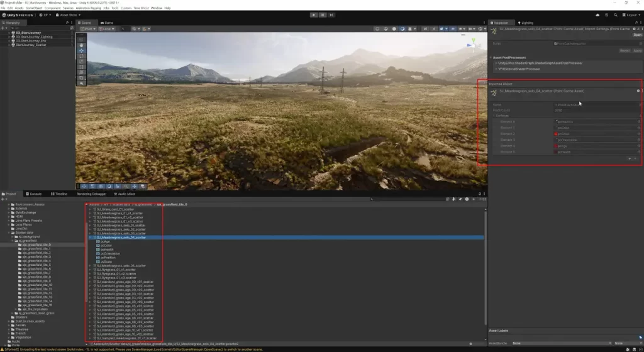Select the pcColor sub-asset in Project
The width and height of the screenshot is (644, 352).
tap(104, 246)
